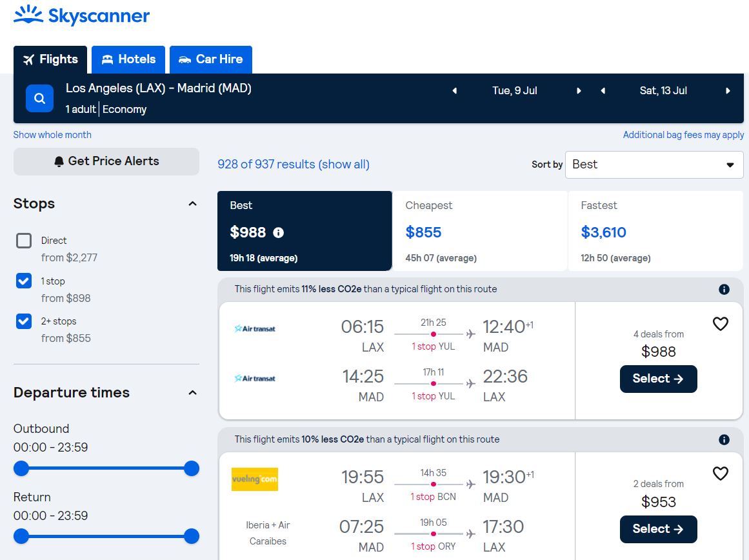The image size is (749, 560).
Task: Click 1 adult Economy traveller details
Action: coord(106,110)
